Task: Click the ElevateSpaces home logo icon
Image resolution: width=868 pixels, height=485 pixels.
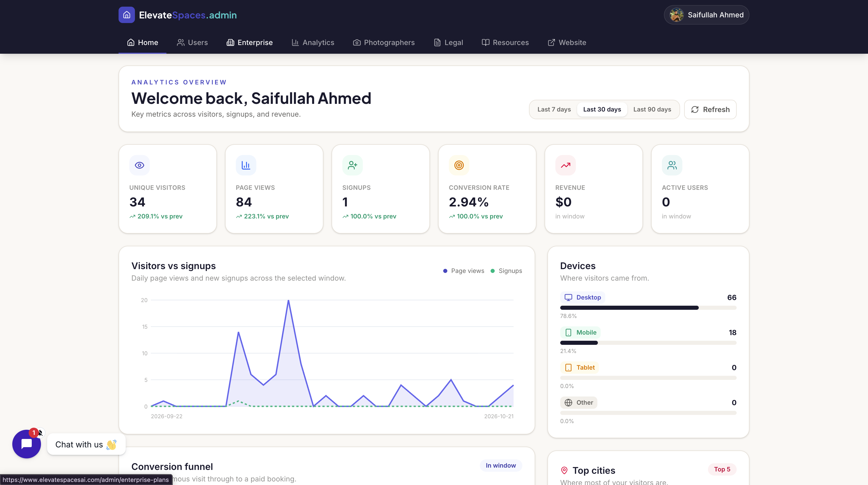Action: tap(127, 15)
